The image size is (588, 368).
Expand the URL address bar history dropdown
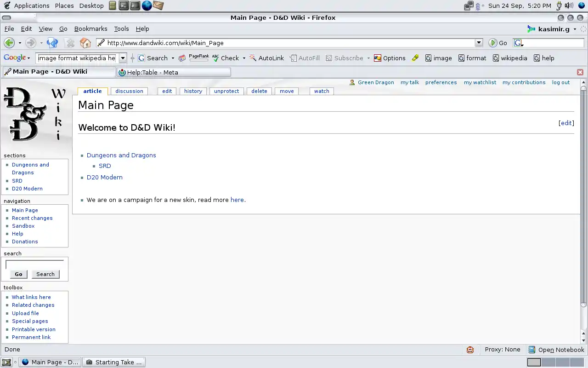pyautogui.click(x=479, y=43)
